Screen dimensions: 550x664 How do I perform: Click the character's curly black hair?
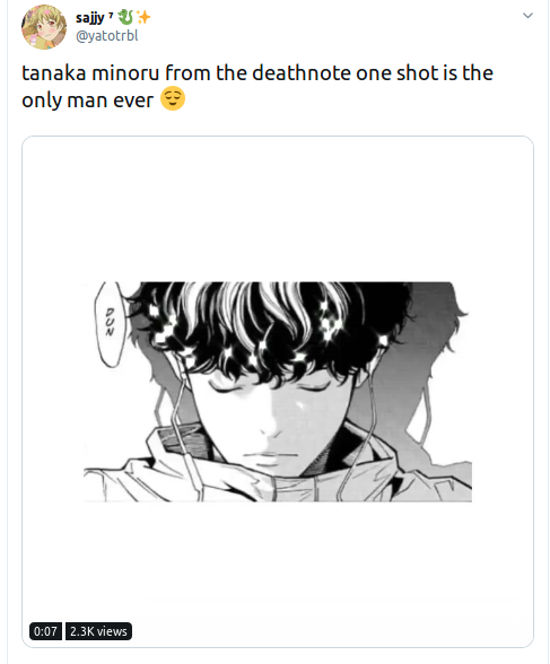click(x=267, y=328)
